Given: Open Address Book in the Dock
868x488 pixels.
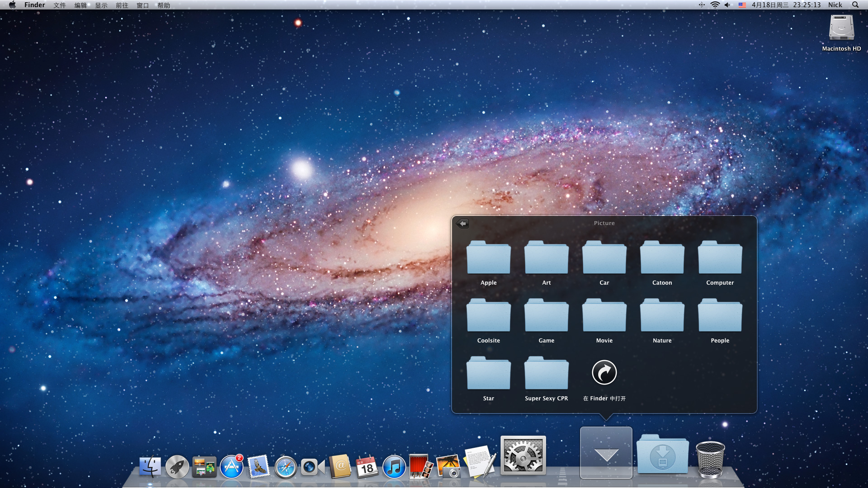Looking at the screenshot, I should point(340,467).
